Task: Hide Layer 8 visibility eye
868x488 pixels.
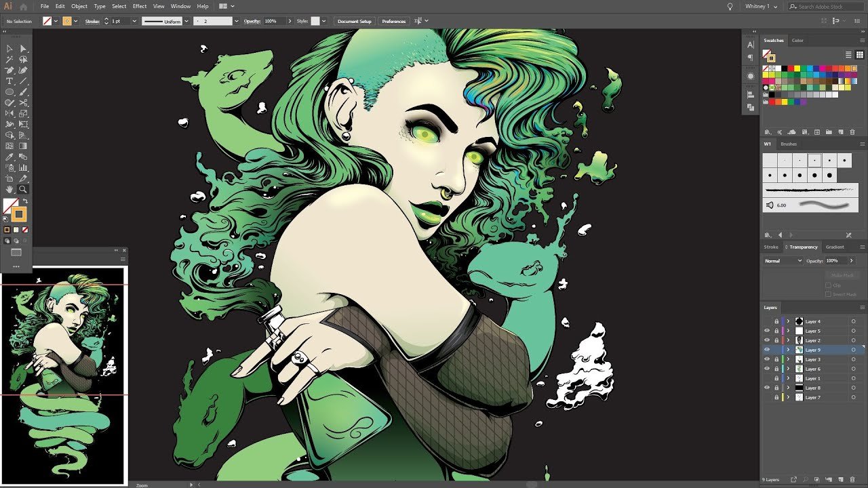Action: point(767,388)
